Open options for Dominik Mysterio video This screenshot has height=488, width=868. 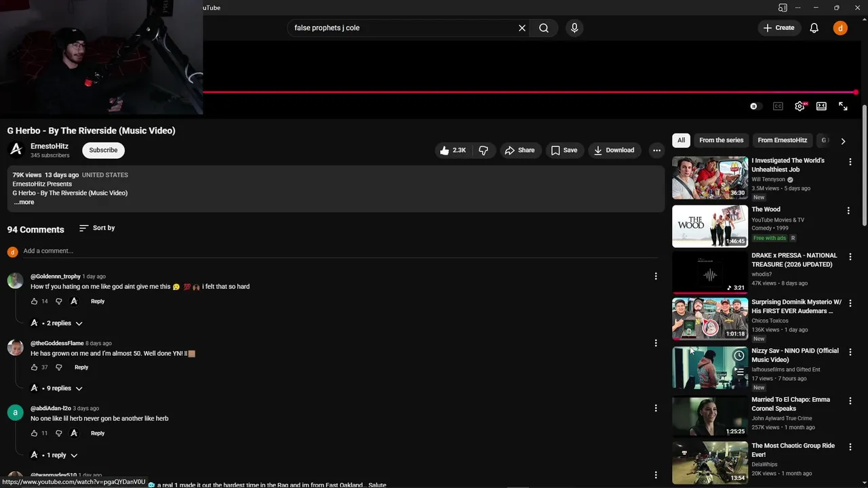click(x=850, y=304)
